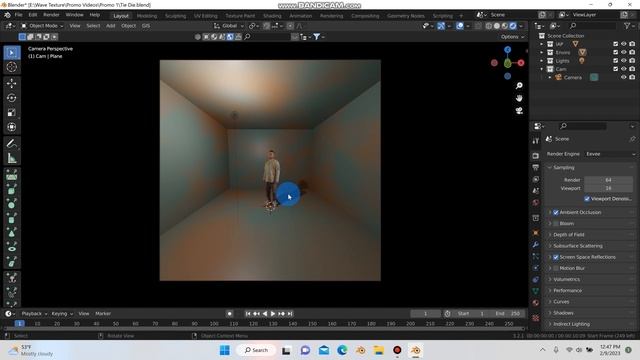Image resolution: width=640 pixels, height=360 pixels.
Task: Adjust the Render samples field
Action: (608, 180)
